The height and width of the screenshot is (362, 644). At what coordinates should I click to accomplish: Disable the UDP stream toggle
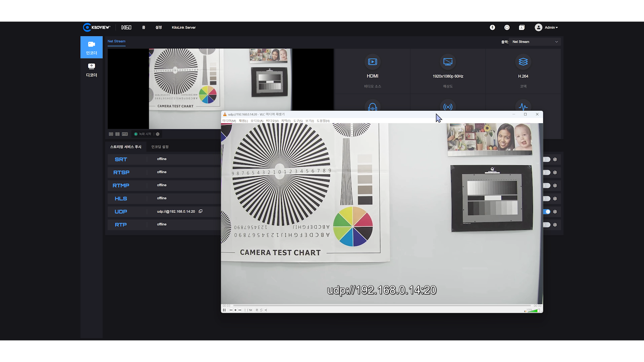(547, 212)
